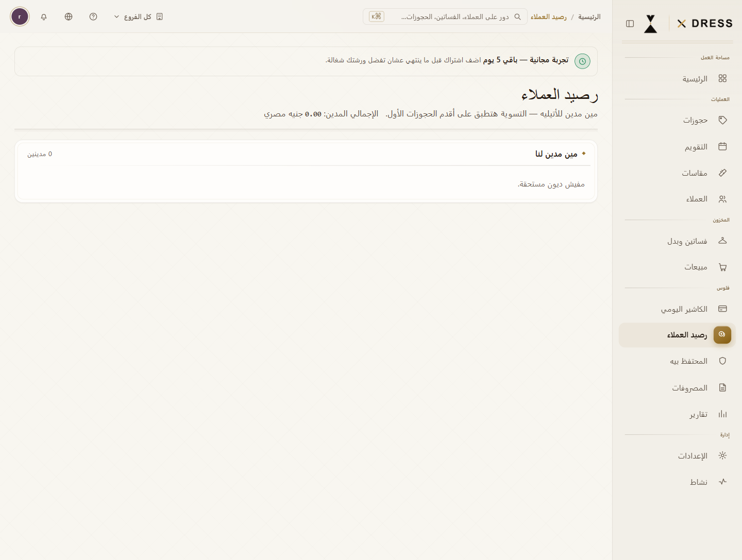Click the trial clock icon in banner
Screen dimensions: 742x560
point(582,61)
